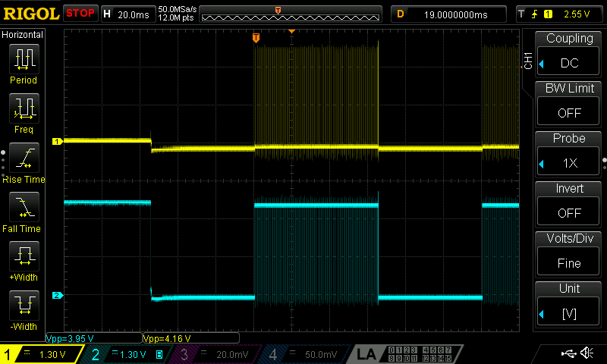Select the -Width measurement icon

coord(24,305)
